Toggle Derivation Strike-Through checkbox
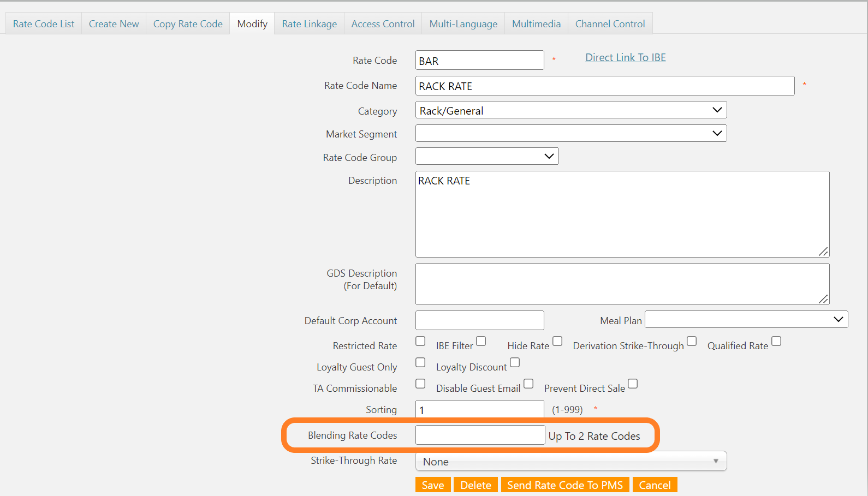This screenshot has width=868, height=496. pyautogui.click(x=692, y=341)
